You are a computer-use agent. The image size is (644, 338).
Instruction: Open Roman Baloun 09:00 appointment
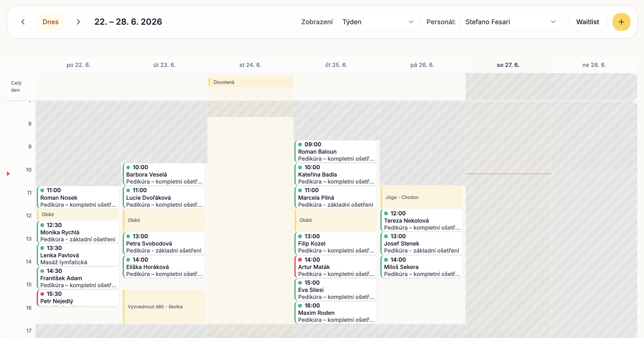[336, 151]
